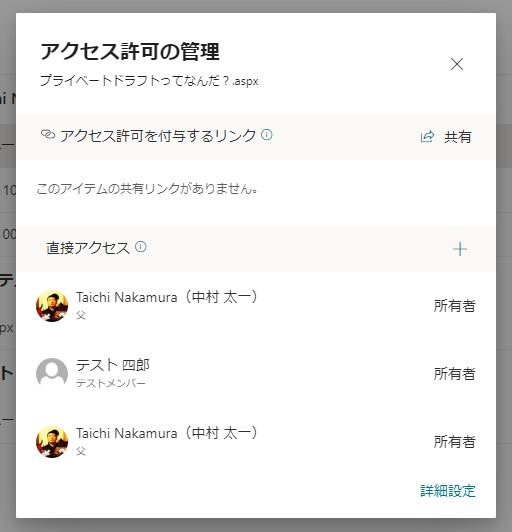Add direct access with the plus icon
Viewport: 512px width, 532px height.
[x=460, y=249]
